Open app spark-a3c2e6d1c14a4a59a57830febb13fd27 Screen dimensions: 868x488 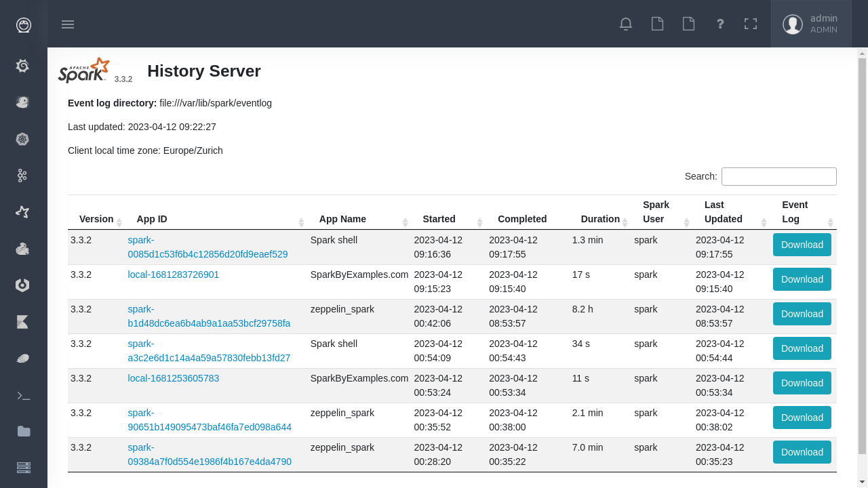(209, 351)
